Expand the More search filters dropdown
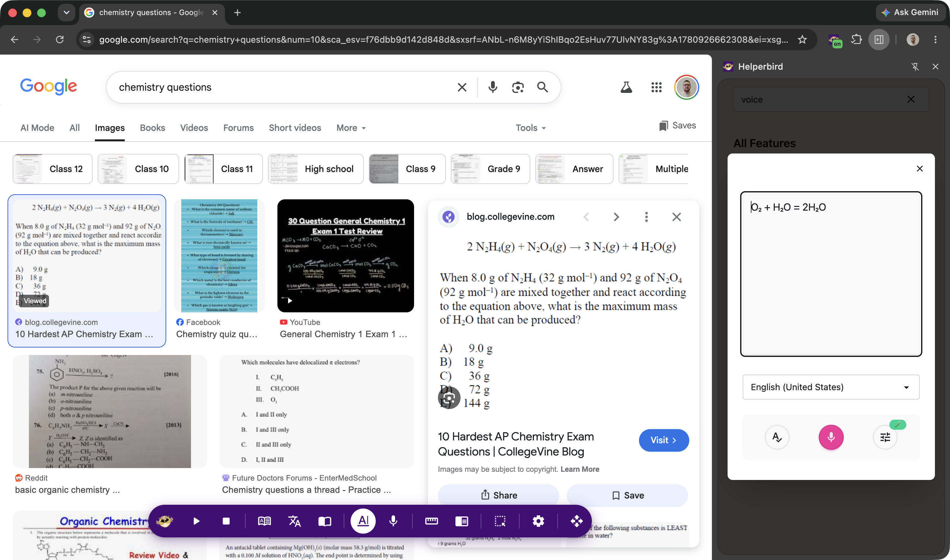Image resolution: width=950 pixels, height=560 pixels. (351, 128)
